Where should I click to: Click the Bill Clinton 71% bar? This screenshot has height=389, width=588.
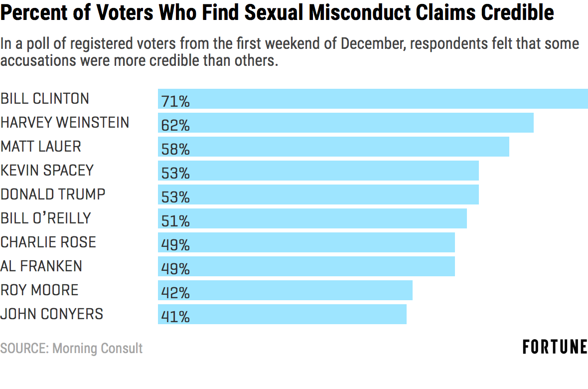(x=373, y=99)
